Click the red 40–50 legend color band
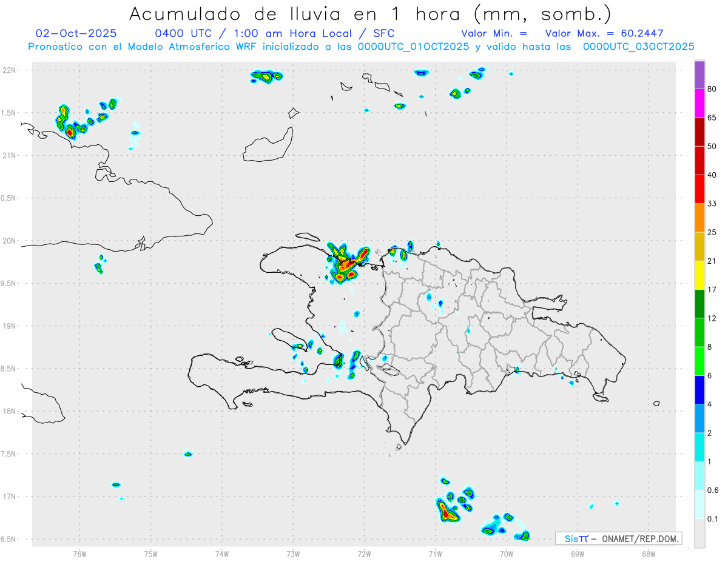This screenshot has height=562, width=728. 699,161
